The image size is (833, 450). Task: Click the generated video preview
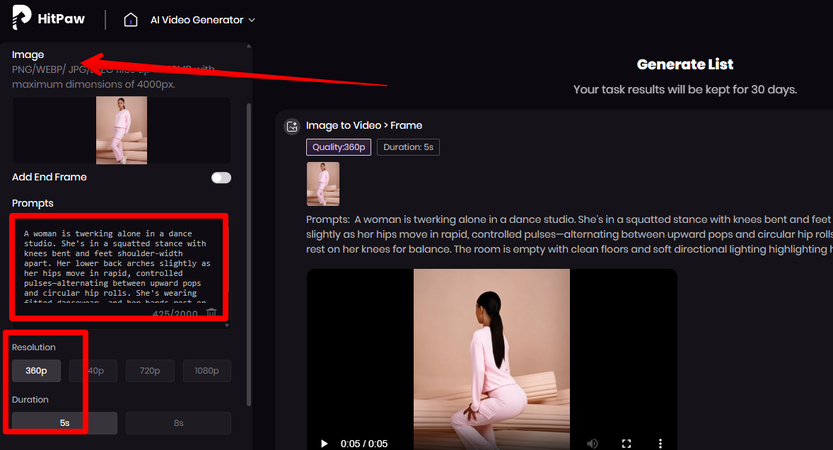(x=492, y=359)
